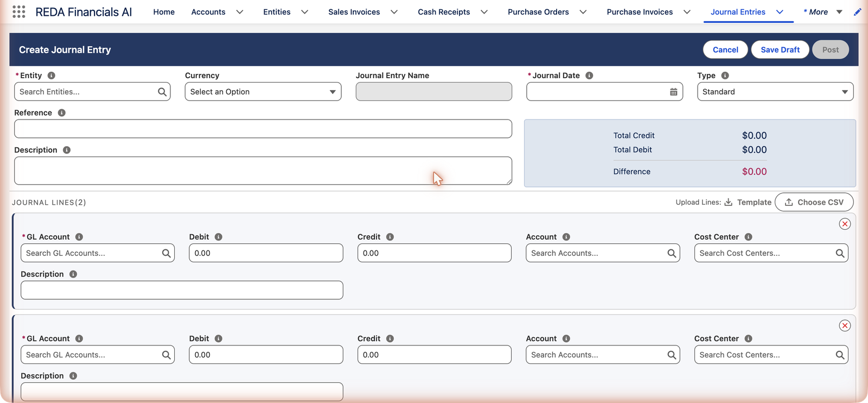This screenshot has width=868, height=403.
Task: Open the Currency dropdown
Action: click(x=263, y=92)
